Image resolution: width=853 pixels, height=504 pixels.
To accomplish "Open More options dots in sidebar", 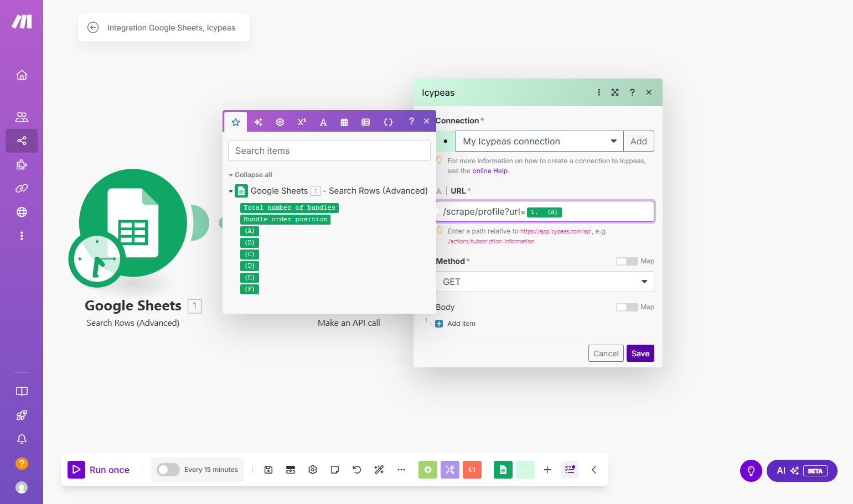I will click(22, 236).
